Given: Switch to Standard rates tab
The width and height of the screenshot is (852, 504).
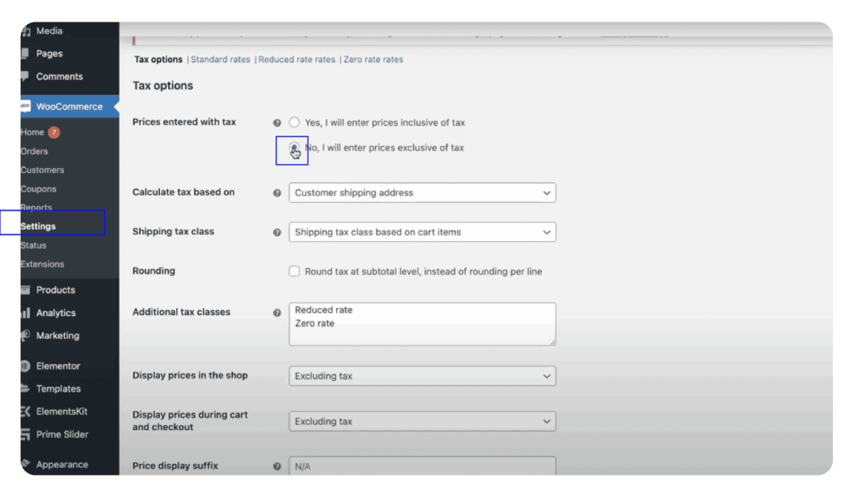Looking at the screenshot, I should [x=220, y=60].
